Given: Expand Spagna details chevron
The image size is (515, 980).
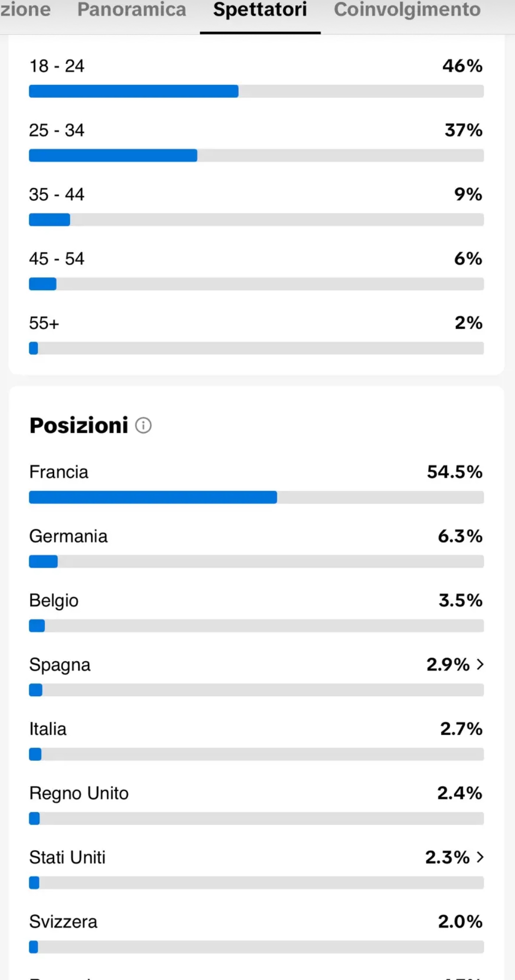Looking at the screenshot, I should pos(480,665).
